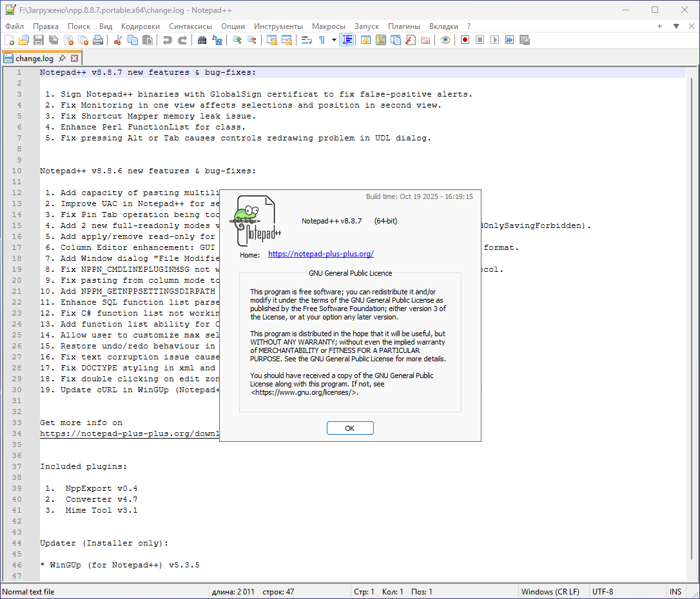
Task: Click the New file toolbar icon
Action: [x=9, y=40]
